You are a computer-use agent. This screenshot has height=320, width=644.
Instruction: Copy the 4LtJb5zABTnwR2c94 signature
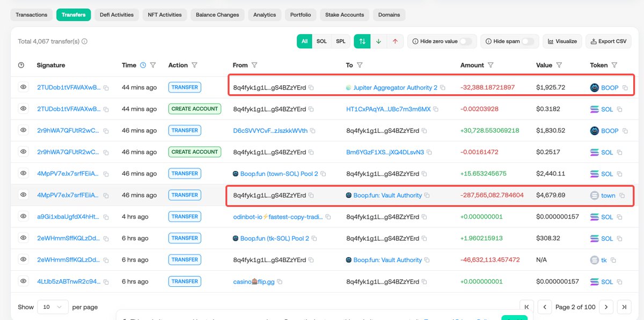[106, 281]
